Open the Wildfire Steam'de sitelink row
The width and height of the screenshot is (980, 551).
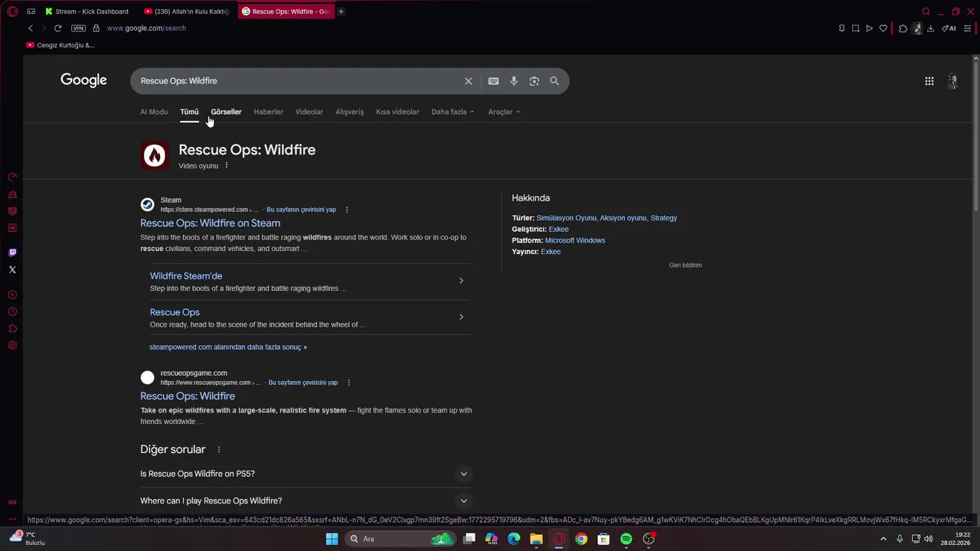(309, 281)
